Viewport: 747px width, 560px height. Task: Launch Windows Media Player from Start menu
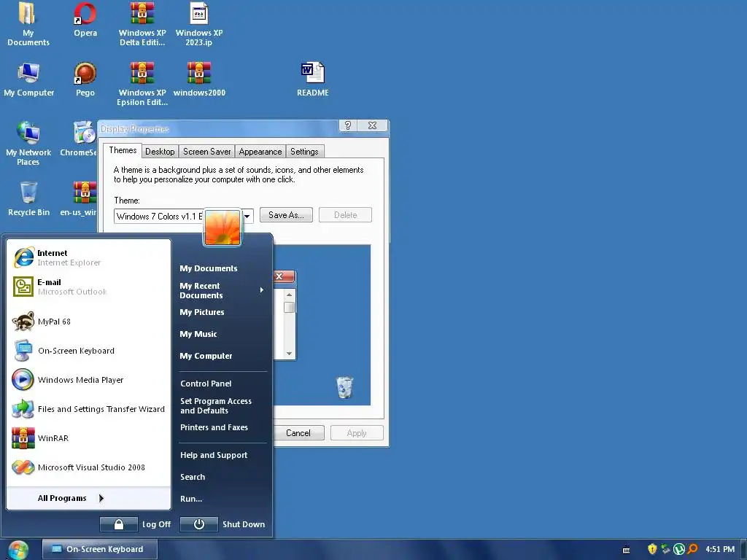88,379
